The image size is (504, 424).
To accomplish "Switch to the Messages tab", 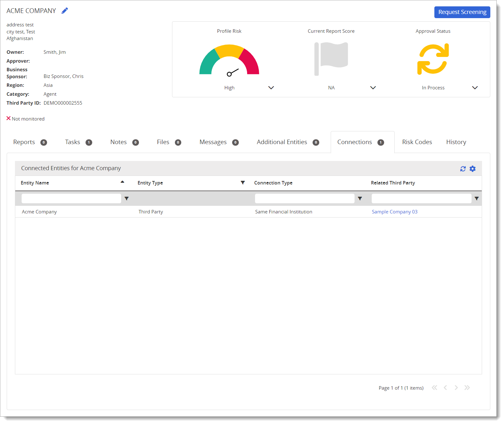I will click(x=219, y=142).
